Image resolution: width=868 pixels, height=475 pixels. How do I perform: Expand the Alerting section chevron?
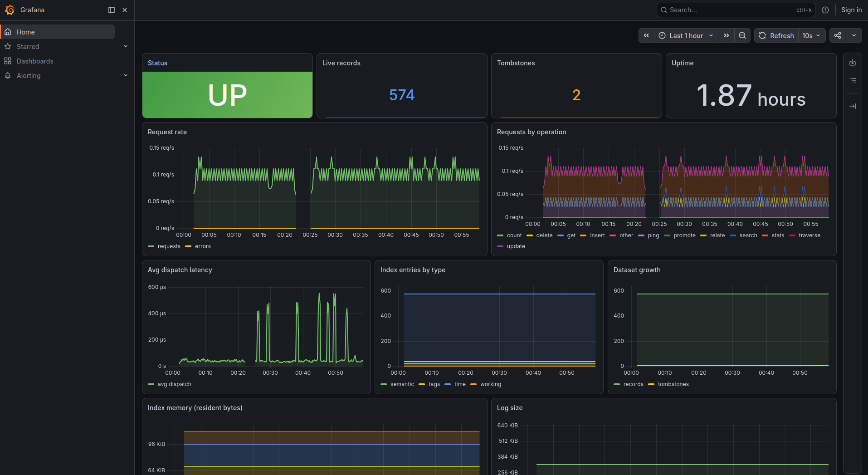[126, 75]
